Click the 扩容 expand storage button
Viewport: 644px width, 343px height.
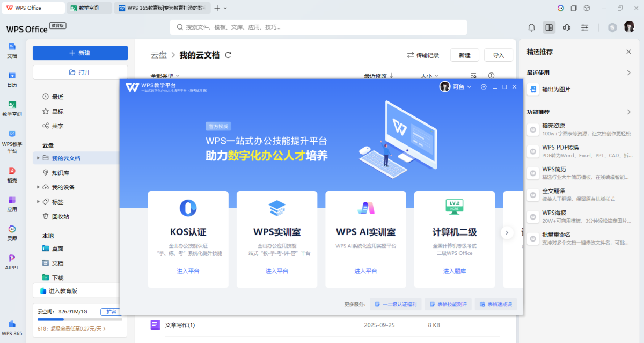111,311
